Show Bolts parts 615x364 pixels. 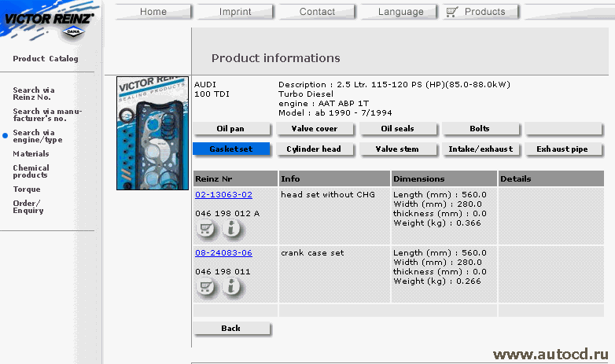pos(481,129)
